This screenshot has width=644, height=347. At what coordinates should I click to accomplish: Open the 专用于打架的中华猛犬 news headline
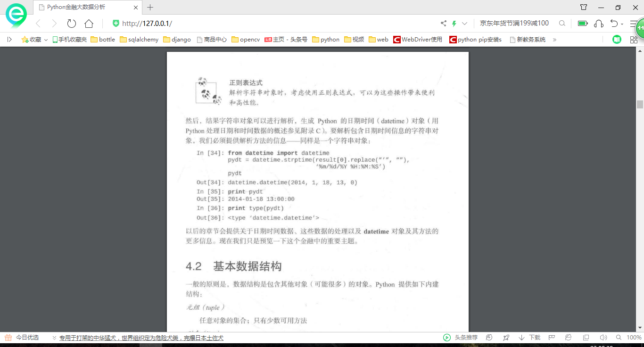tap(141, 338)
